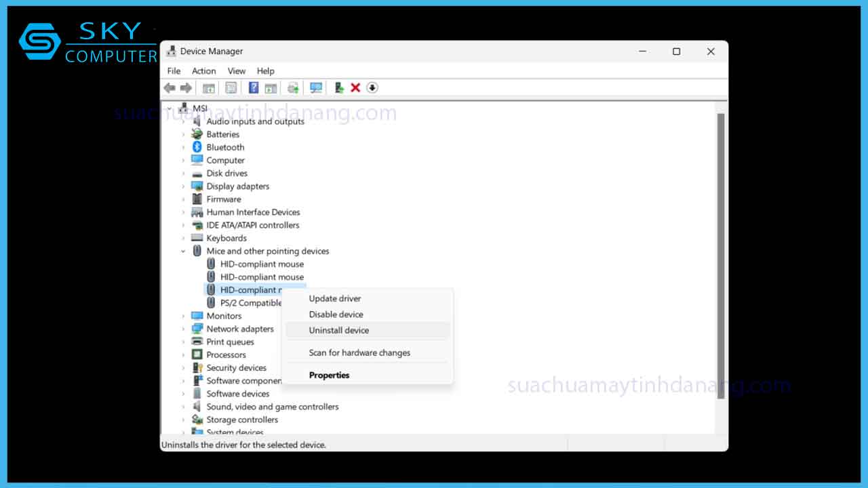The image size is (868, 488).
Task: Expand the Network adapters node
Action: (x=183, y=329)
